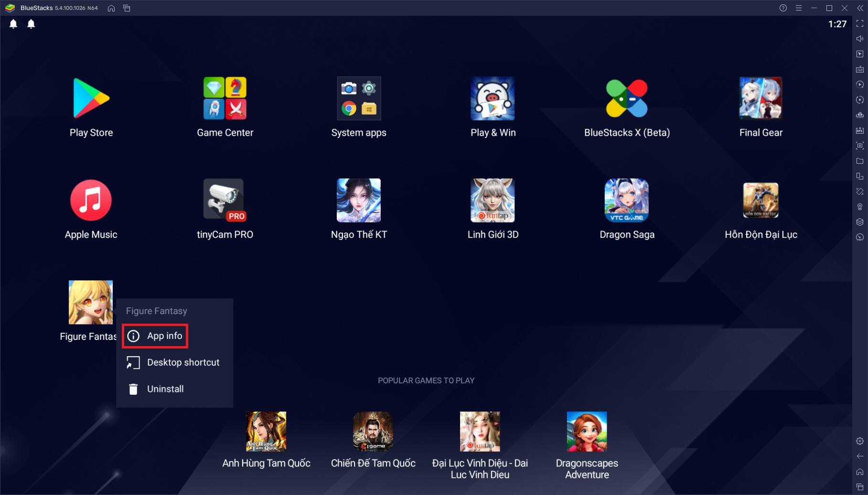This screenshot has width=868, height=495.
Task: Start the Final Gear game
Action: 761,98
